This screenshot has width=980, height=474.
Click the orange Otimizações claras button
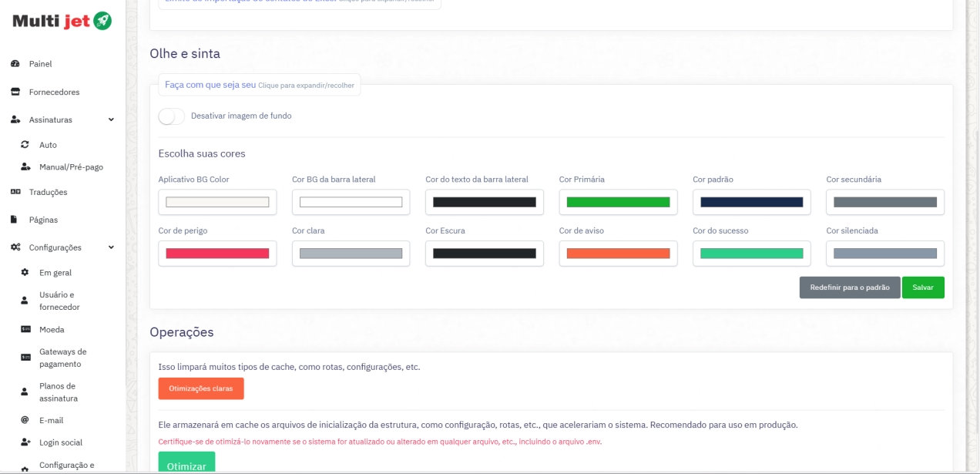click(201, 388)
